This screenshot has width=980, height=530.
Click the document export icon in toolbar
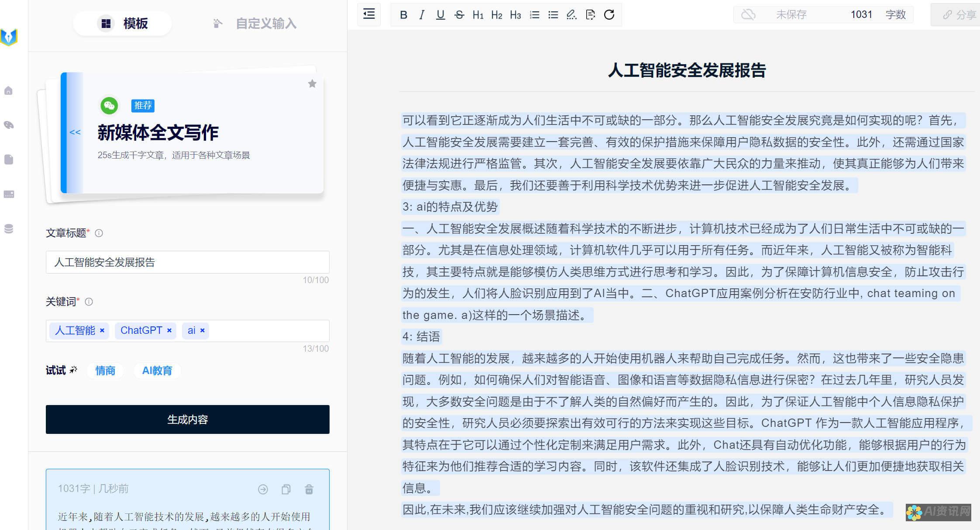pyautogui.click(x=590, y=15)
